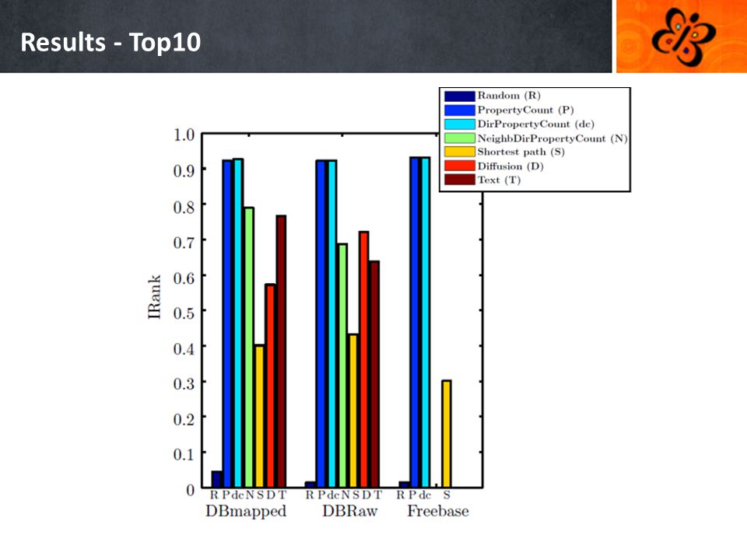Click the Text (T) legend swatch
Screen dimensions: 747x560
460,180
